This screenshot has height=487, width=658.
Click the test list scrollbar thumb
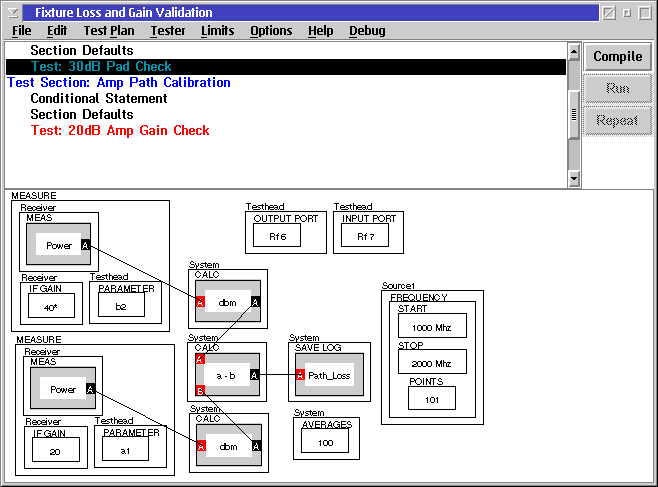pyautogui.click(x=574, y=115)
